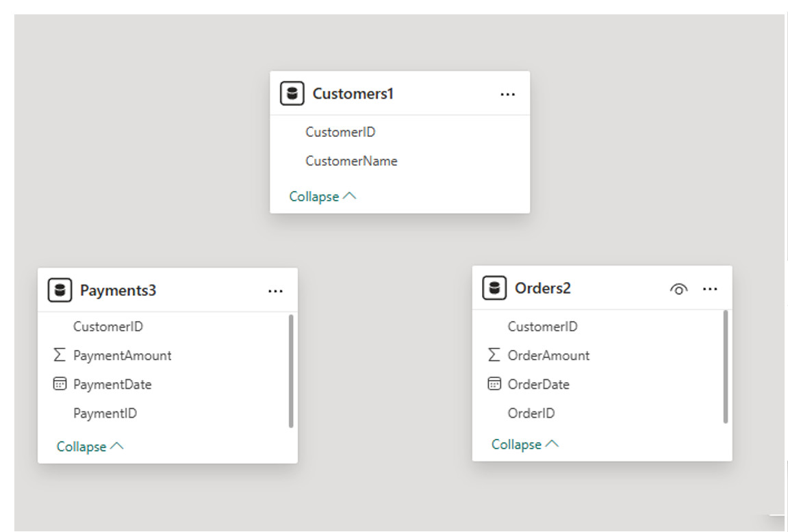Click the Payments3 table database icon
Image resolution: width=788 pixels, height=532 pixels.
pyautogui.click(x=60, y=290)
